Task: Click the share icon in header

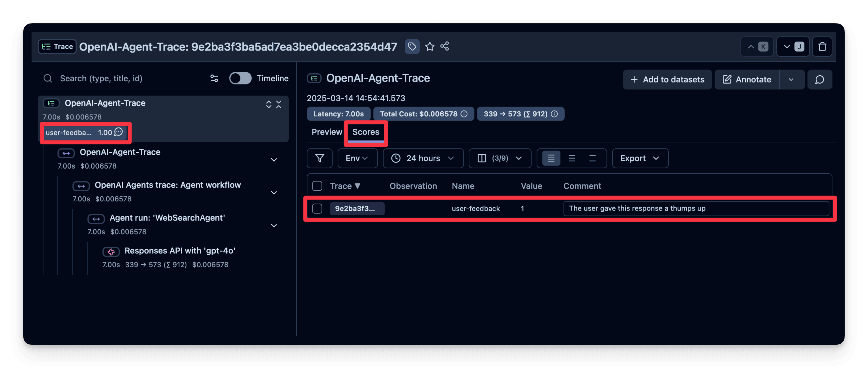Action: tap(445, 46)
